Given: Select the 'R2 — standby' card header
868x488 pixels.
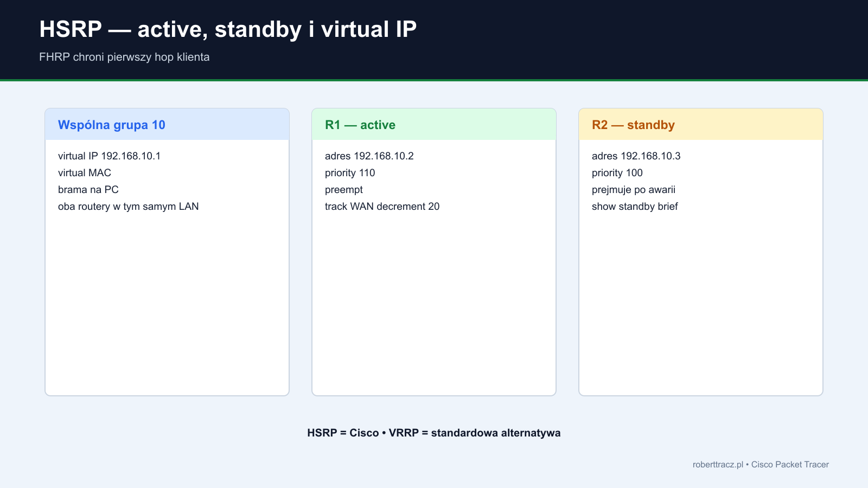Looking at the screenshot, I should (x=701, y=125).
